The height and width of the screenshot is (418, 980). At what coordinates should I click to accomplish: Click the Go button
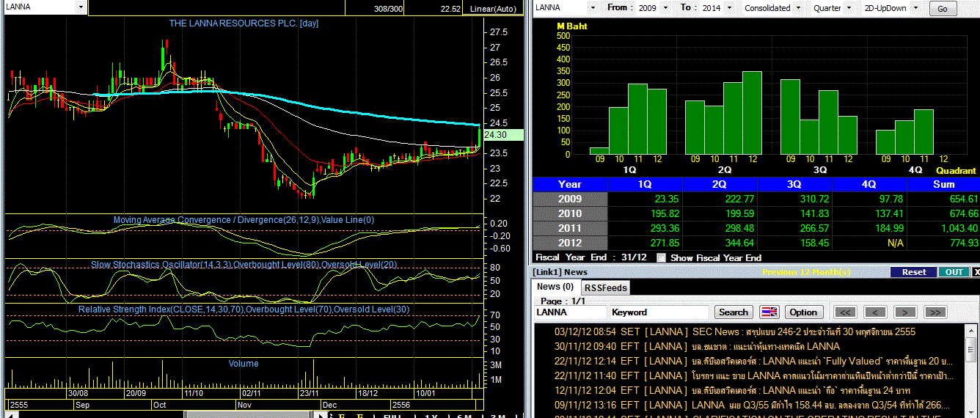943,9
